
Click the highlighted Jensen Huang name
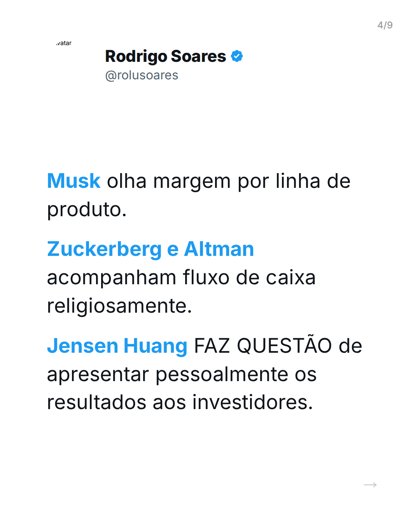[117, 346]
